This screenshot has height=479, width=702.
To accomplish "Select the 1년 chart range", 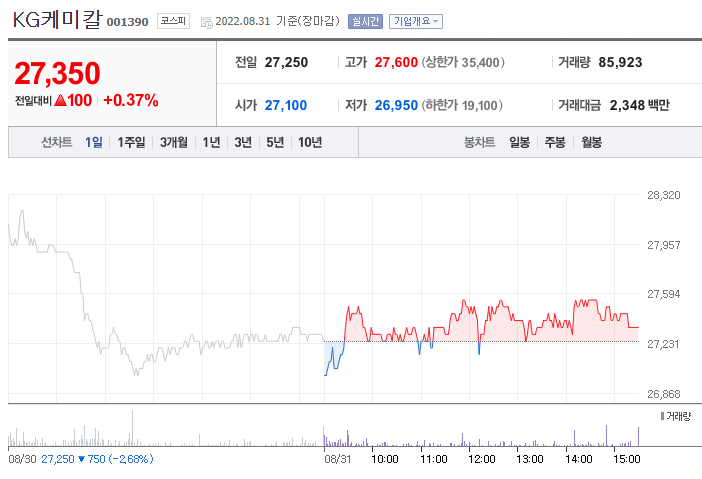I will tap(211, 142).
